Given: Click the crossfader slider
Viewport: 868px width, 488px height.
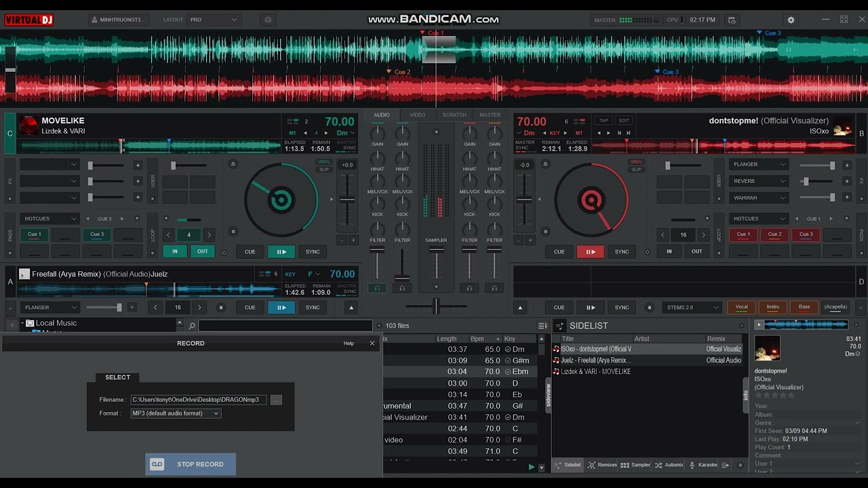Looking at the screenshot, I should [436, 306].
